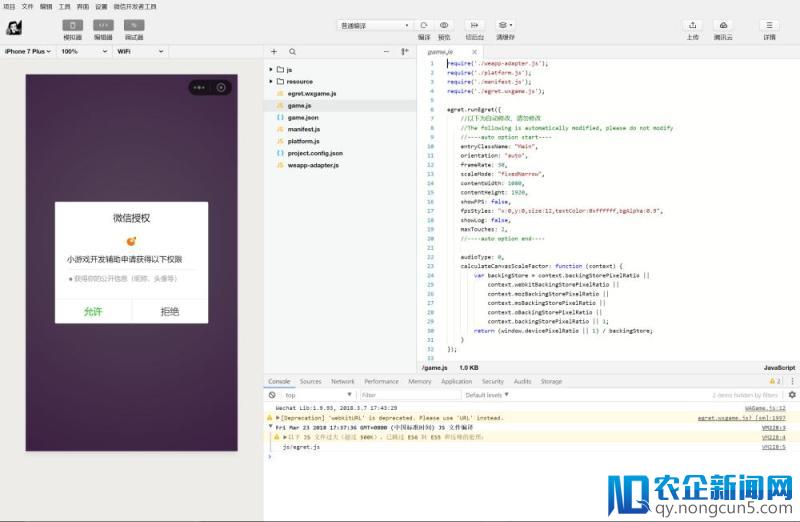Toggle the simulator (模拟器) panel button

[x=72, y=26]
